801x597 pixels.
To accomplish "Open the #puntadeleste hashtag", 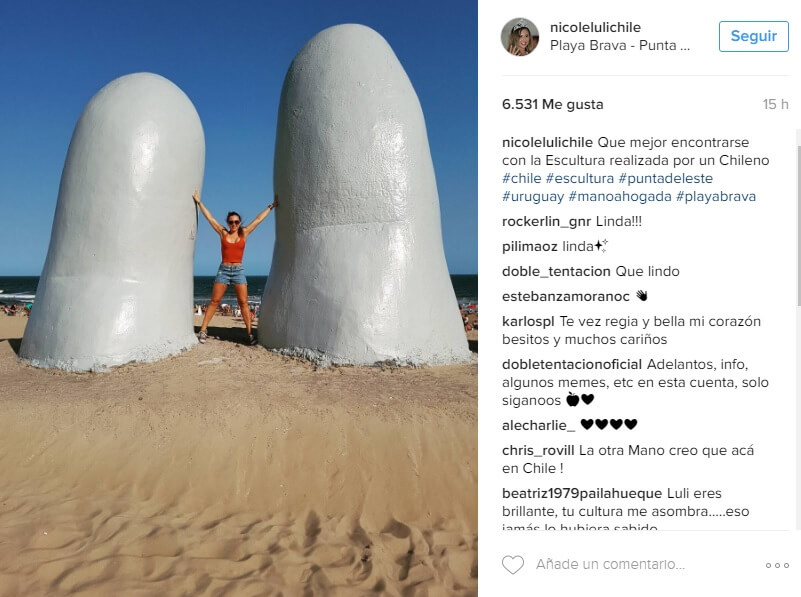I will pos(666,178).
